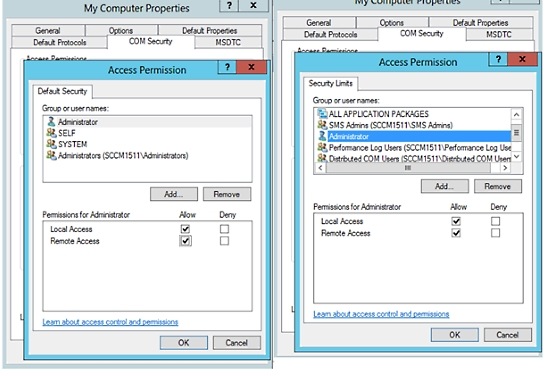Click the Administrator user icon in Default Security list

[51, 122]
